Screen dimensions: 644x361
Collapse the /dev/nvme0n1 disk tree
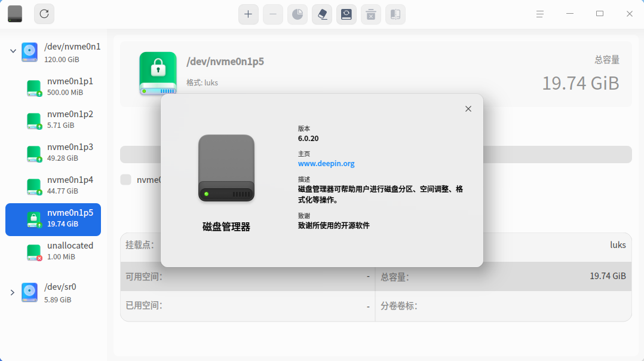13,51
